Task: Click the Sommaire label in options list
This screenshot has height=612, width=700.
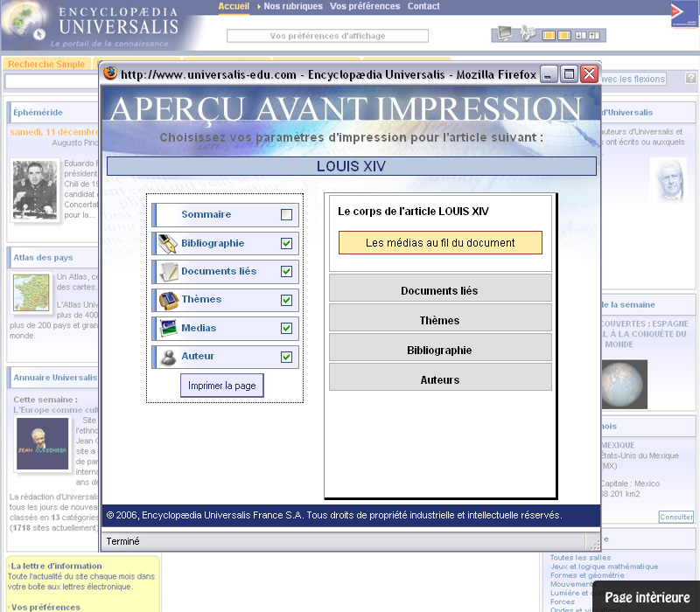Action: point(206,214)
